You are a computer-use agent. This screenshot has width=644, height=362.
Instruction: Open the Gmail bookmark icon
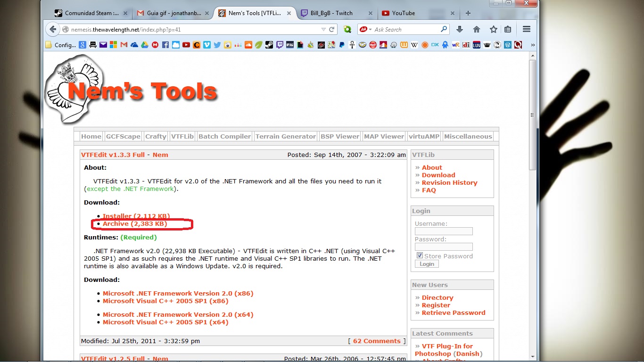124,45
